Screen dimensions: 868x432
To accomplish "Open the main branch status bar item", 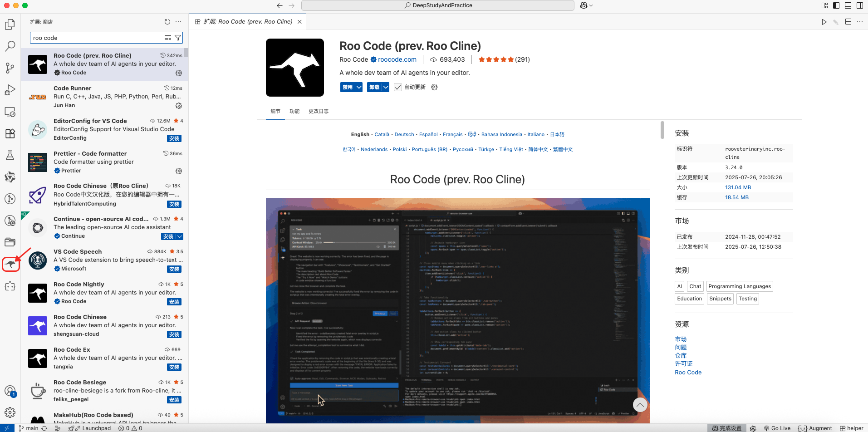I will [x=28, y=428].
